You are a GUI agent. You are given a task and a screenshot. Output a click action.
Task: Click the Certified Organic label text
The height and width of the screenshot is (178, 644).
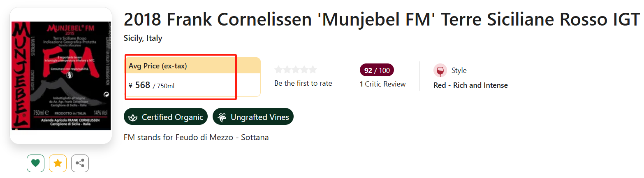[x=172, y=117]
